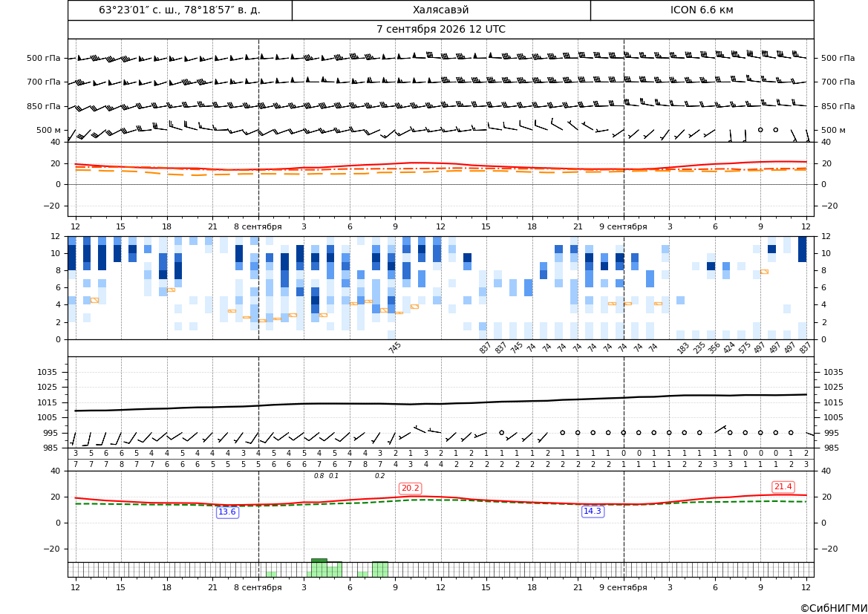Click the 183 visibility value
Screen dimensions: 868x614
pos(683,348)
